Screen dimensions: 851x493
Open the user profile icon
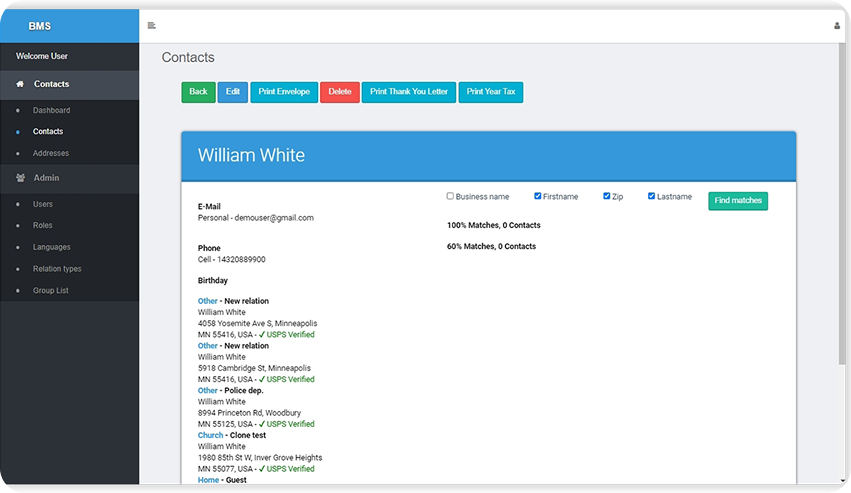click(x=837, y=26)
